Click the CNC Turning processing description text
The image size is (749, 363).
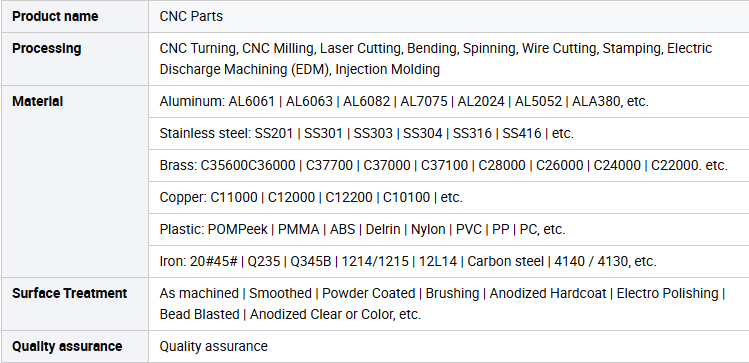(x=436, y=59)
